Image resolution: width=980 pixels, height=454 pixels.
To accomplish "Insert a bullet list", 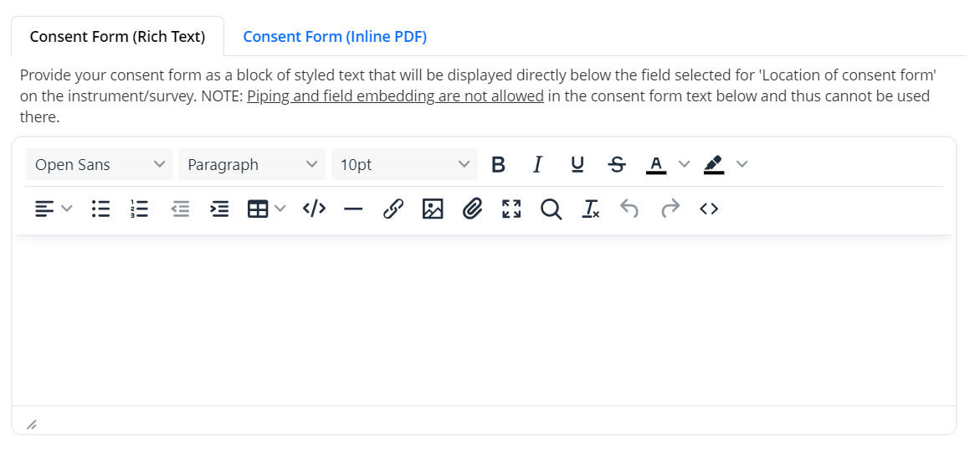I will [x=100, y=209].
